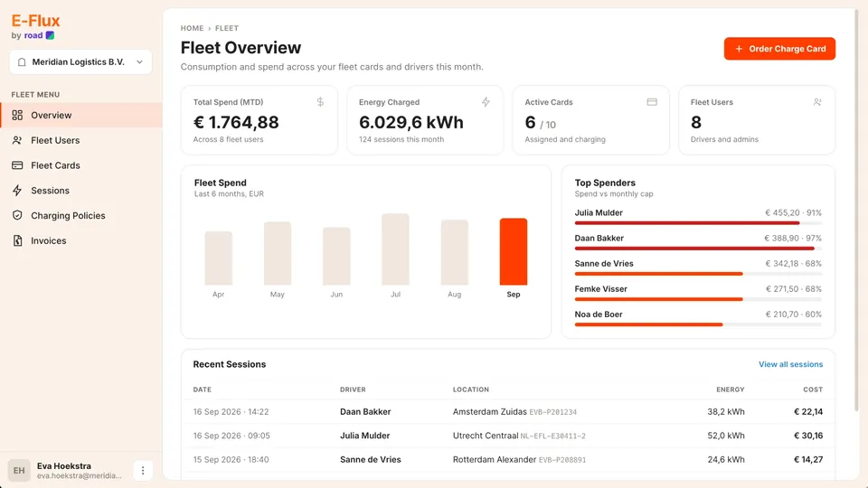Open Invoices in sidebar

pos(80,240)
